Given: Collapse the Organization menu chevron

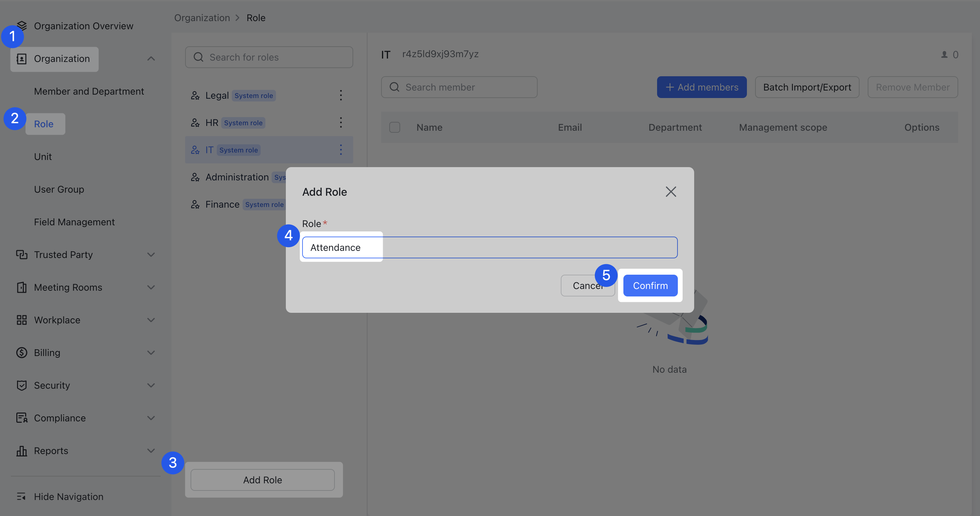Looking at the screenshot, I should tap(151, 59).
